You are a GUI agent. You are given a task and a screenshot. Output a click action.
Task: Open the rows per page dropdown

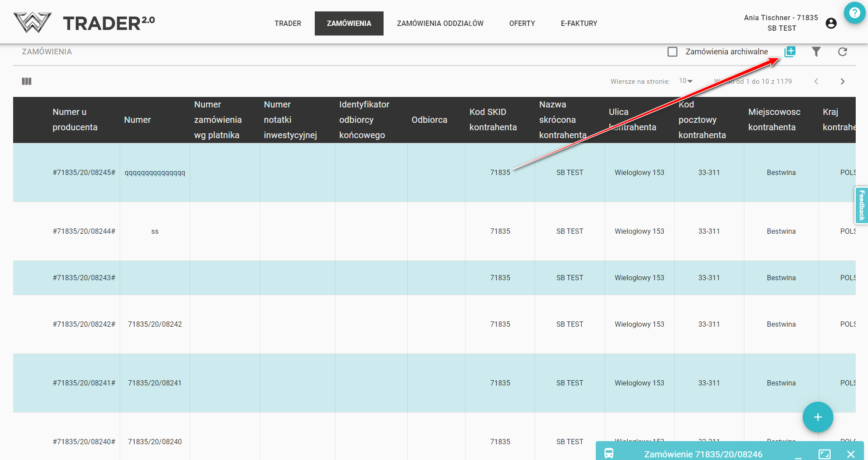[x=686, y=81]
